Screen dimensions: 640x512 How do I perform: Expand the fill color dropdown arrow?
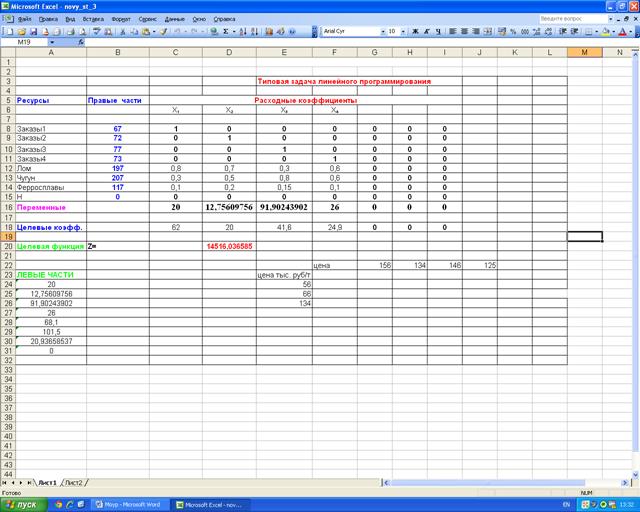coord(613,31)
